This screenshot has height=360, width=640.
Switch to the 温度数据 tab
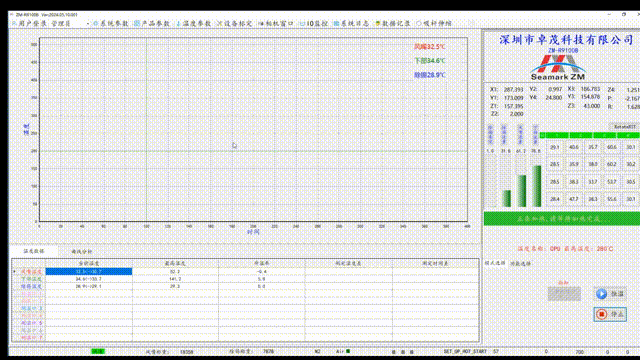click(34, 251)
